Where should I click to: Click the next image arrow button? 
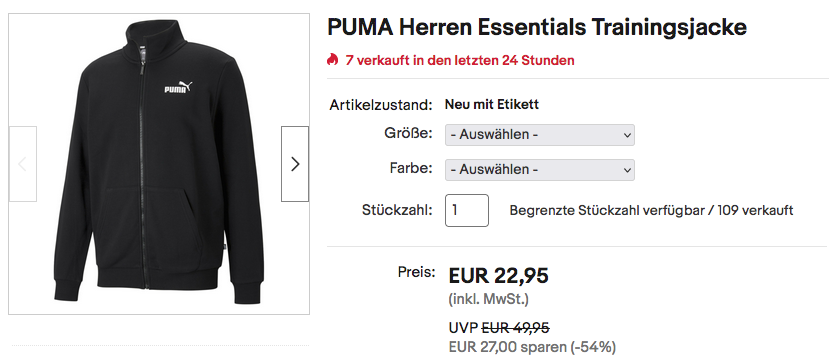(295, 164)
